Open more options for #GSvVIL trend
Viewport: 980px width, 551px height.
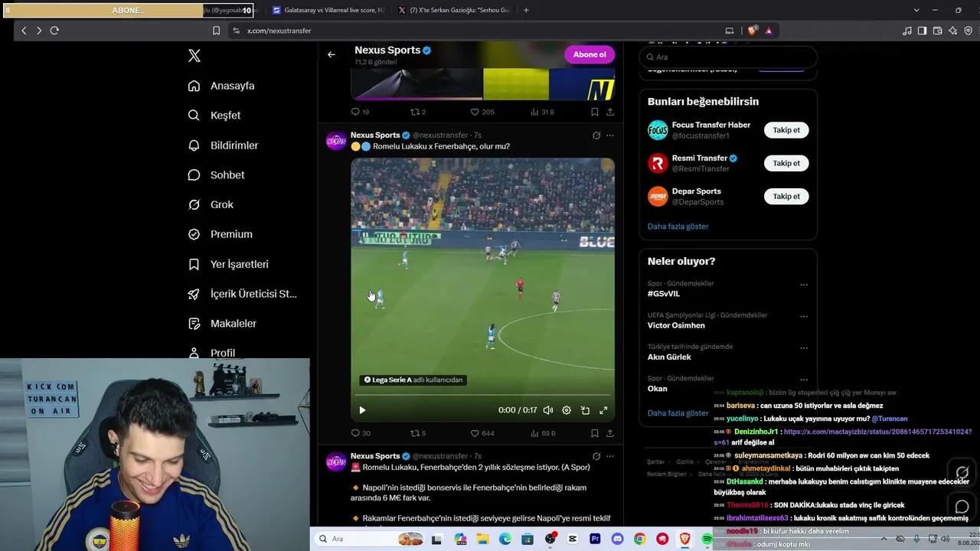pos(804,285)
